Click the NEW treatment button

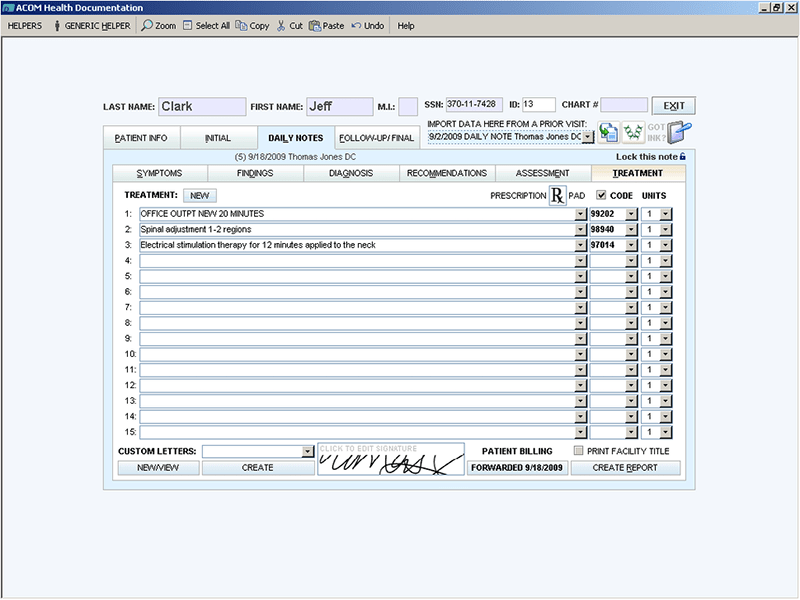tap(199, 195)
